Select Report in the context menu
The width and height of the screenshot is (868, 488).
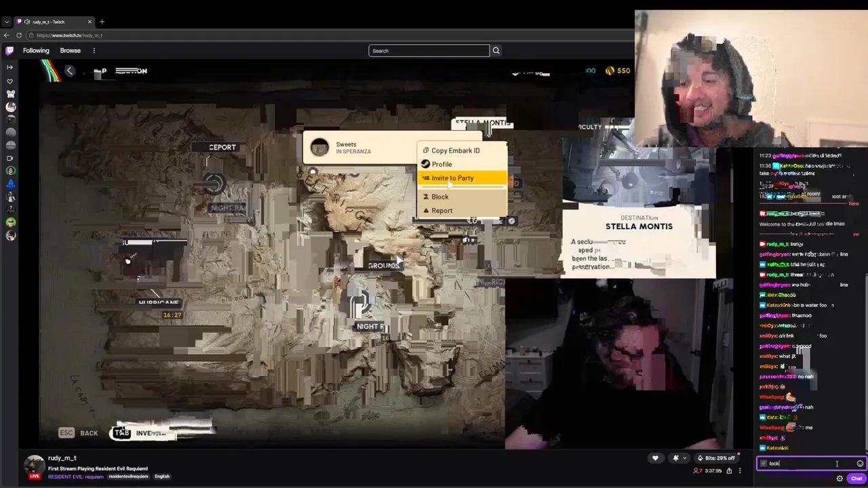coord(462,211)
